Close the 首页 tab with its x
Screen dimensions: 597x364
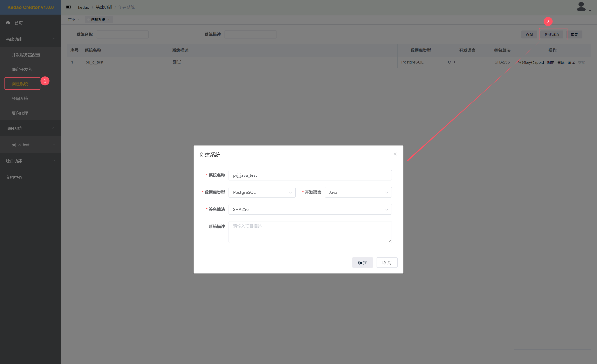pos(79,20)
